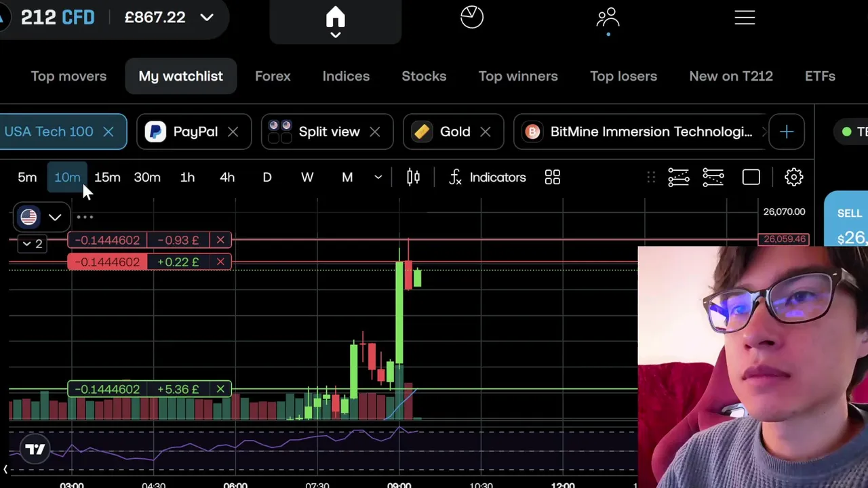
Task: Switch to Top movers tab
Action: (x=68, y=76)
